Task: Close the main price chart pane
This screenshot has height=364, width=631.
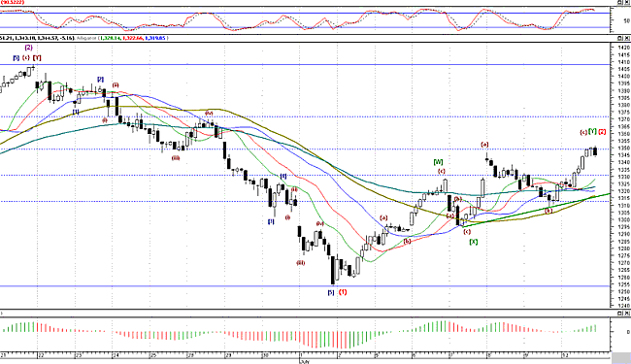Action: pyautogui.click(x=627, y=38)
